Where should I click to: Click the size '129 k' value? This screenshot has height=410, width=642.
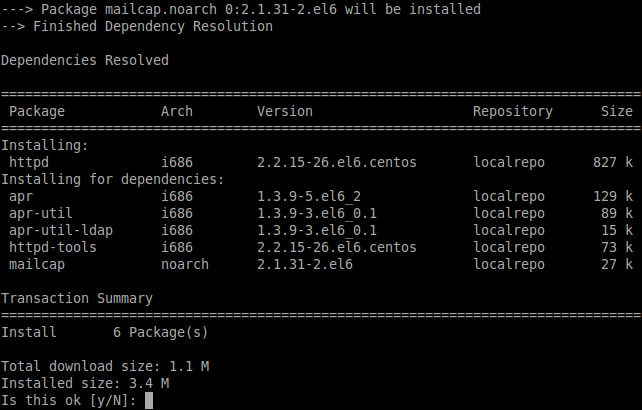point(613,197)
